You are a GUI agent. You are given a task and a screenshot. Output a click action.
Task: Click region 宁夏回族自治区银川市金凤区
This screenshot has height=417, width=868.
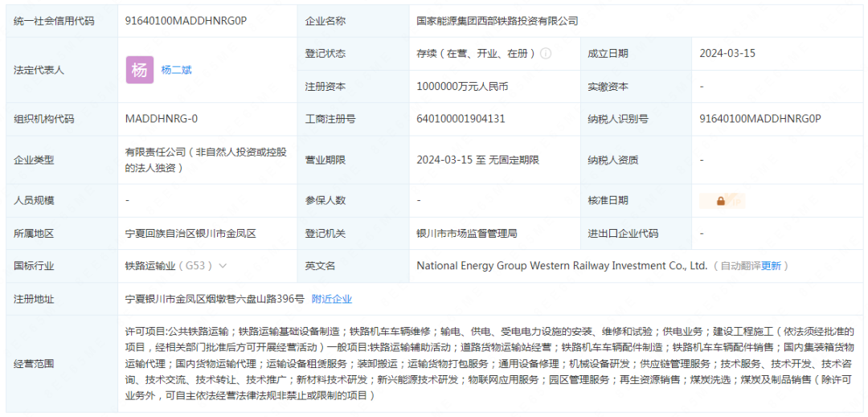point(191,233)
